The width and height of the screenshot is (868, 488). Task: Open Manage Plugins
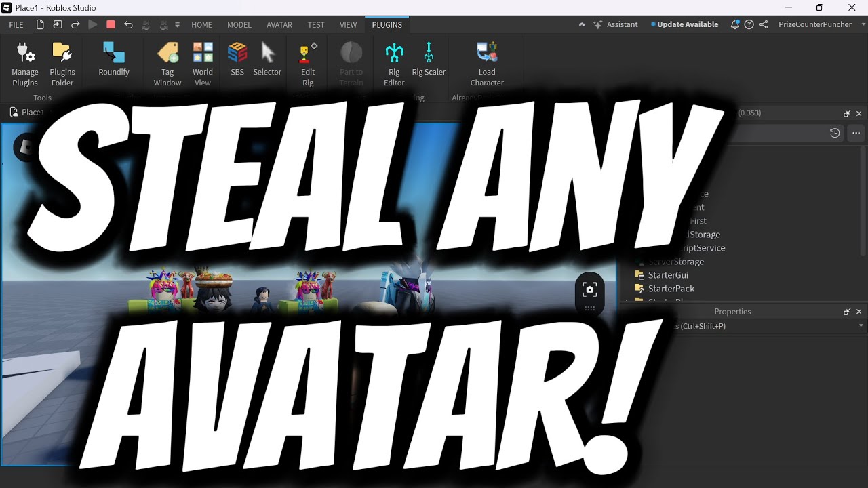coord(25,64)
